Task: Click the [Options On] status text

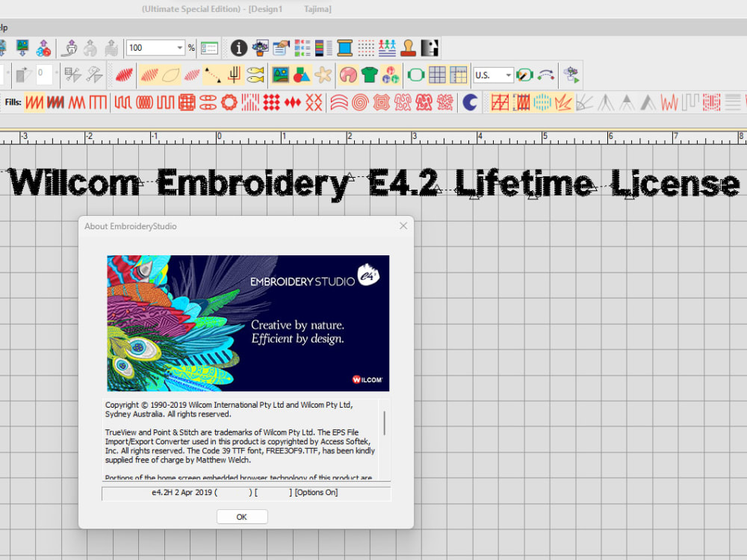Action: [x=316, y=492]
